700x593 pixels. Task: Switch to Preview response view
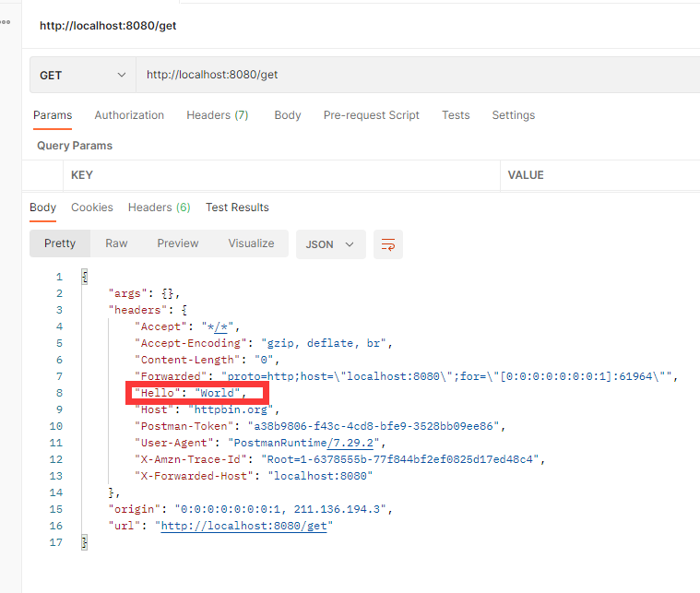click(x=178, y=243)
